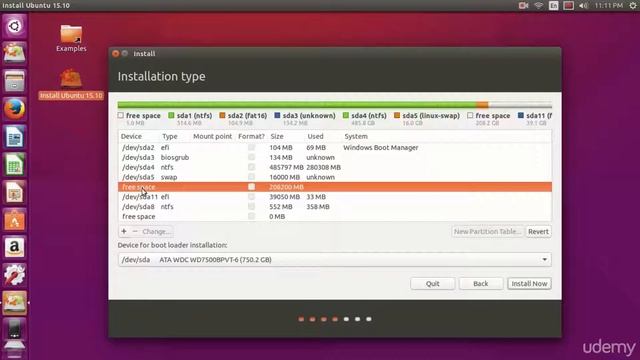The height and width of the screenshot is (360, 640).
Task: Click the System column header
Action: tap(356, 136)
